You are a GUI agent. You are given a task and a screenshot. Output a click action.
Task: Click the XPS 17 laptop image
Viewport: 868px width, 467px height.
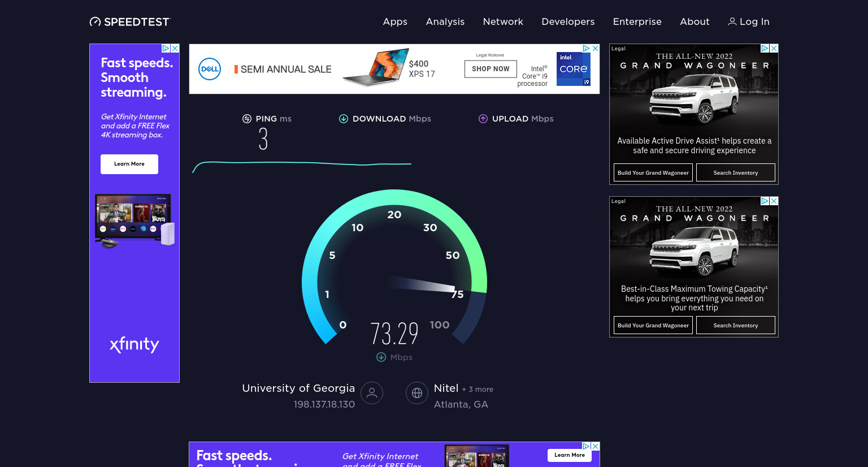(376, 67)
